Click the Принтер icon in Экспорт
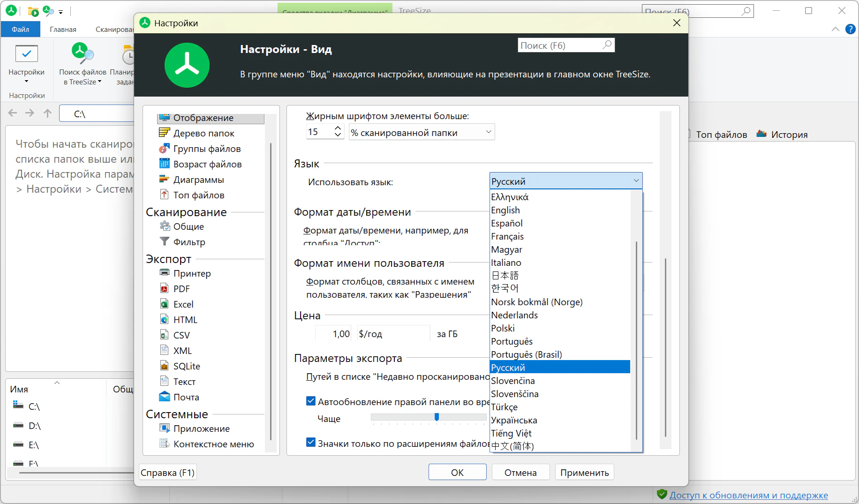The image size is (859, 504). [x=164, y=273]
